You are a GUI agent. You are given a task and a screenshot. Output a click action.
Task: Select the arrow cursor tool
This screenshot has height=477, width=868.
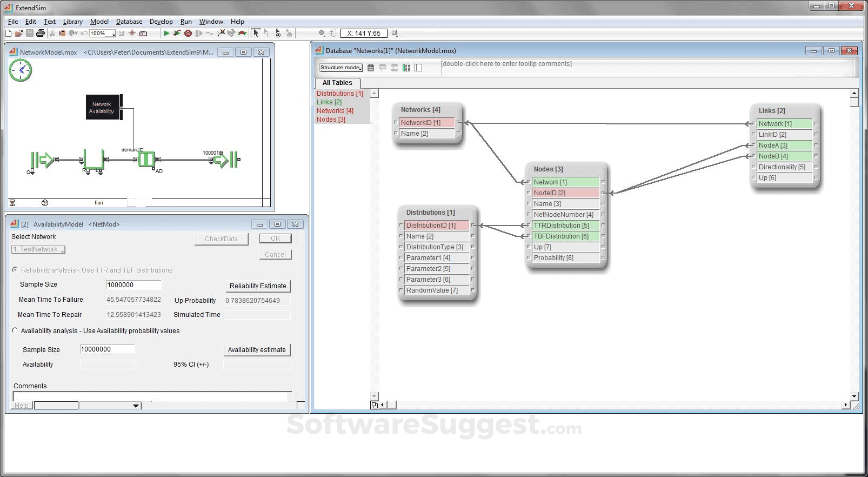coord(256,34)
